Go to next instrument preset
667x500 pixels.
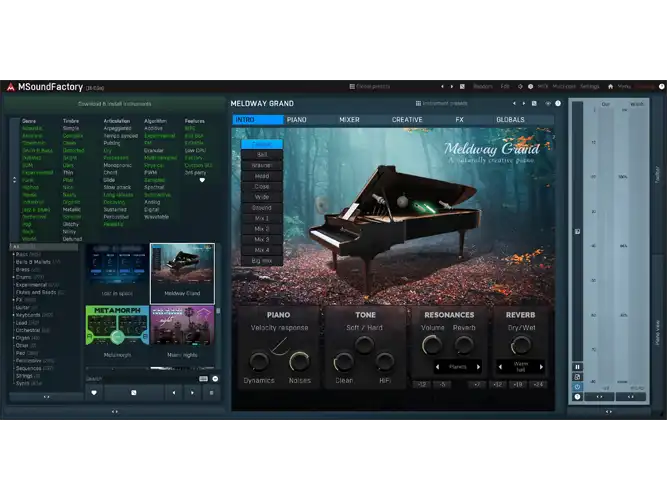pos(524,103)
